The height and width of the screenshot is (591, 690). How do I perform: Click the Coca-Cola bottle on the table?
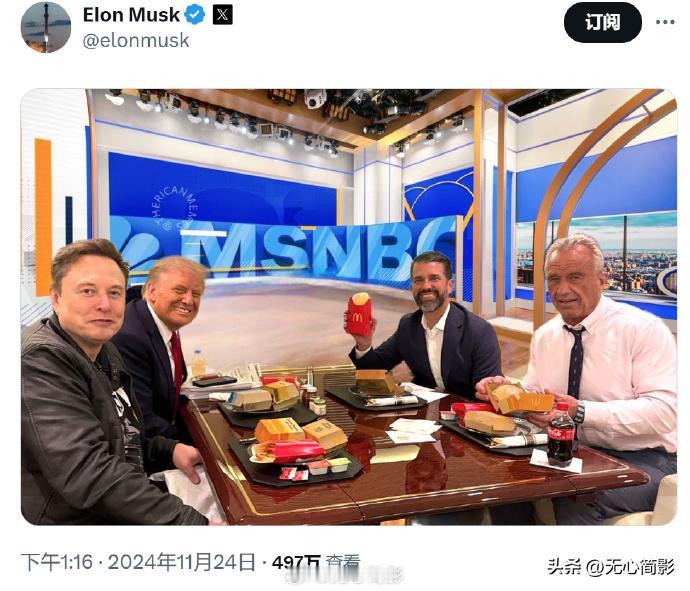pyautogui.click(x=560, y=433)
